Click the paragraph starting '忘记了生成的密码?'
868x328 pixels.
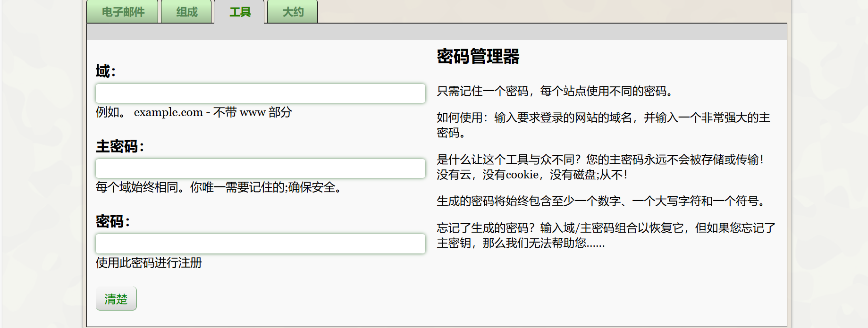click(606, 235)
